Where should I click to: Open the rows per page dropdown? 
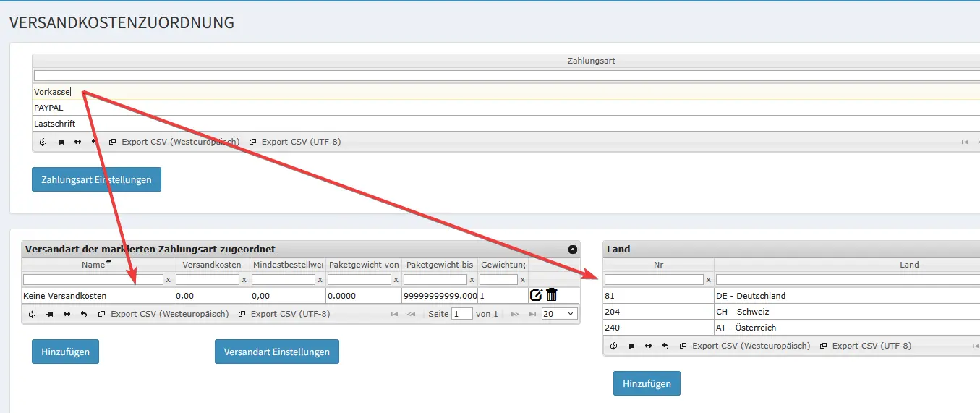[x=559, y=314]
